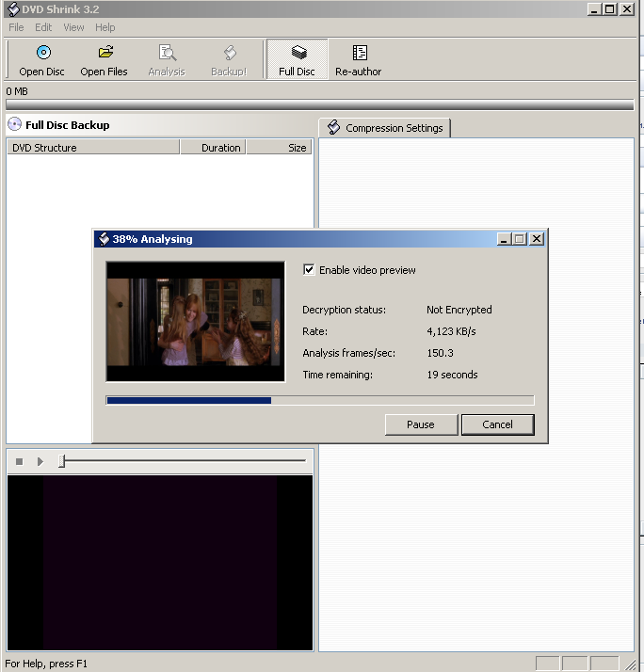This screenshot has height=672, width=644.
Task: Open a disc with Open Disc
Action: coord(42,60)
